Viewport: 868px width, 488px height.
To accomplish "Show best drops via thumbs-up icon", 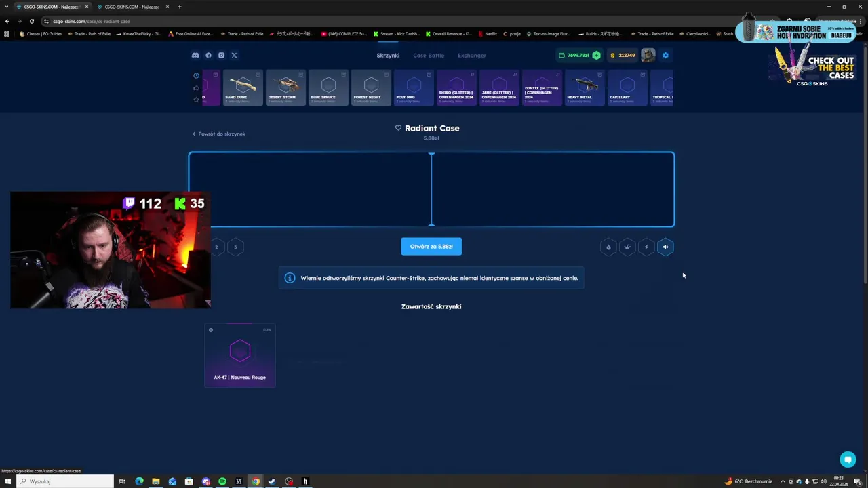I will point(196,87).
